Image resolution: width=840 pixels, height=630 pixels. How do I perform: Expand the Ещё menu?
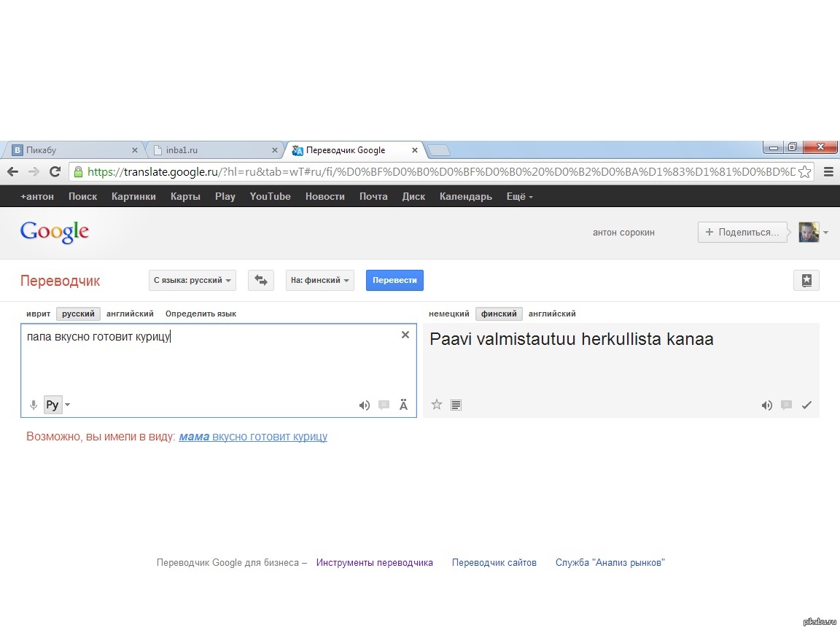[x=520, y=197]
